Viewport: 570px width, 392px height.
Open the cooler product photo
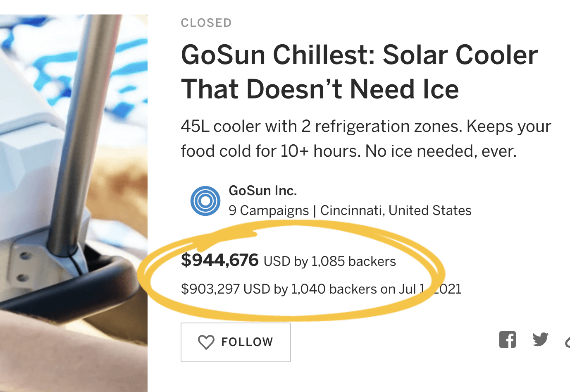74,203
